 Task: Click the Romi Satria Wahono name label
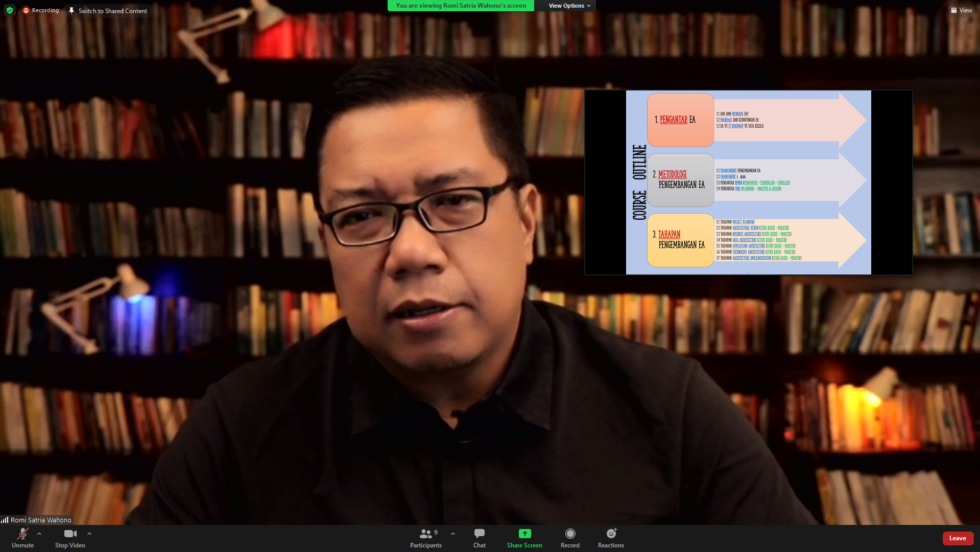point(40,520)
